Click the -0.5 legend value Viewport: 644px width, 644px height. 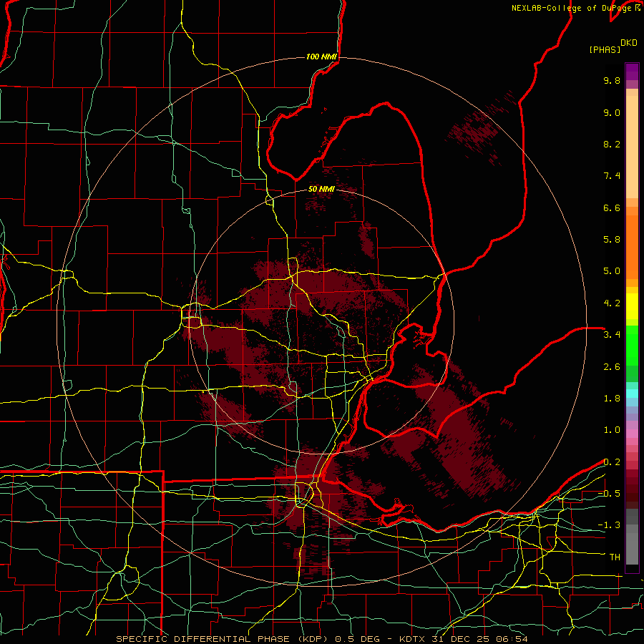609,494
